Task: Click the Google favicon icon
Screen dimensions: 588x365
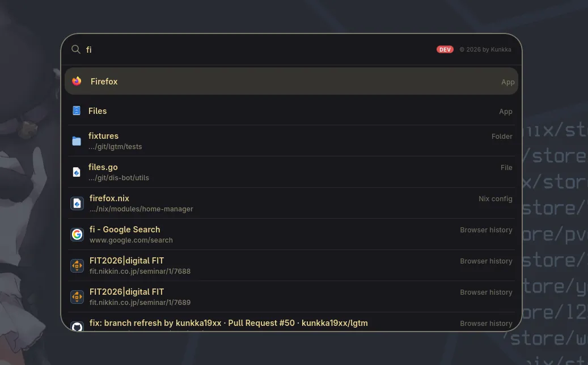Action: pyautogui.click(x=77, y=234)
